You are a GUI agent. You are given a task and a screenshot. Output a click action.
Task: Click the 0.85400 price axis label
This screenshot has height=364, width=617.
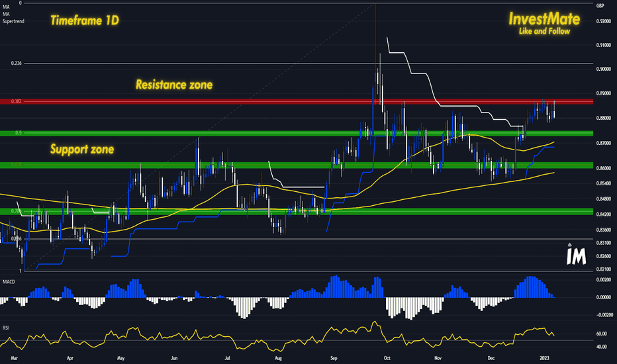click(x=604, y=183)
